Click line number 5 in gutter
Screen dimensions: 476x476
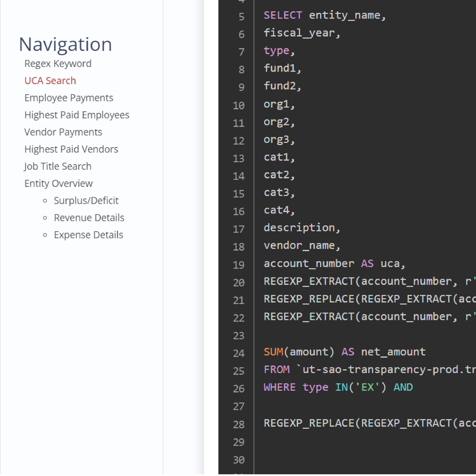click(x=241, y=17)
